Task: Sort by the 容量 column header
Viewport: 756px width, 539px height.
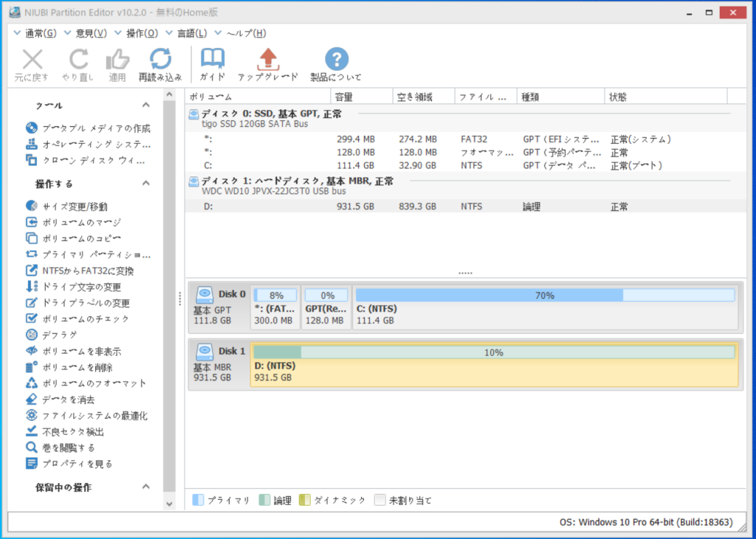Action: [x=362, y=97]
